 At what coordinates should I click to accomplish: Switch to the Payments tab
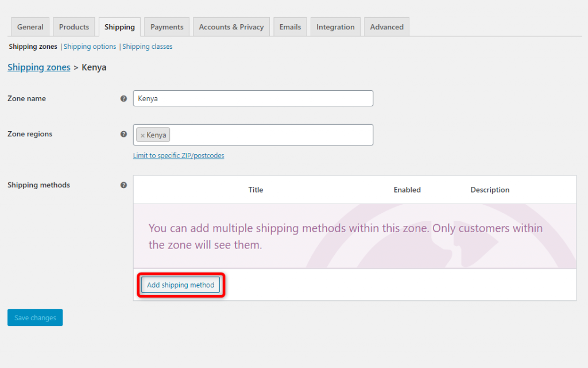click(x=167, y=26)
